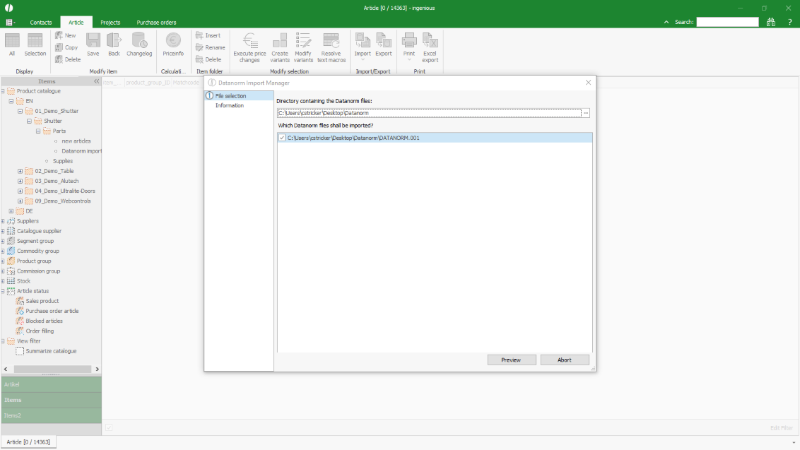
Task: Select the Catalogue supplier tree item
Action: point(39,231)
